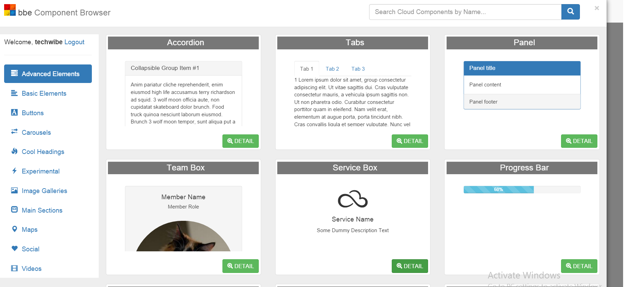Click the Member Name text

(x=183, y=197)
